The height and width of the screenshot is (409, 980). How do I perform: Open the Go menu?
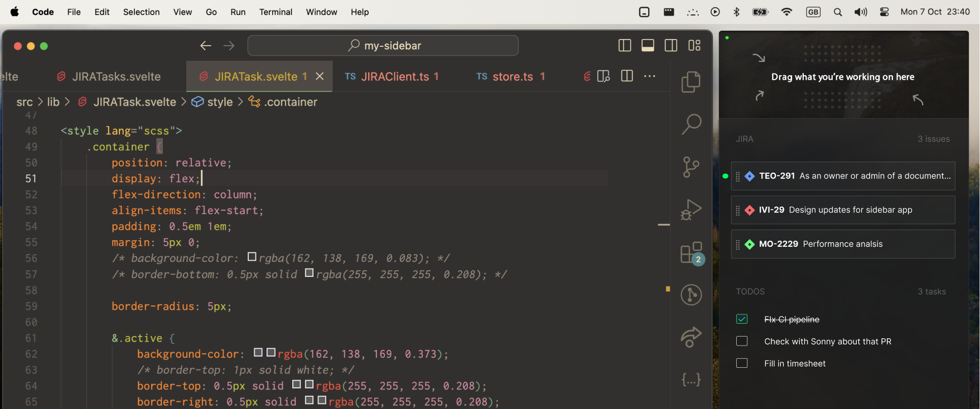pyautogui.click(x=211, y=12)
